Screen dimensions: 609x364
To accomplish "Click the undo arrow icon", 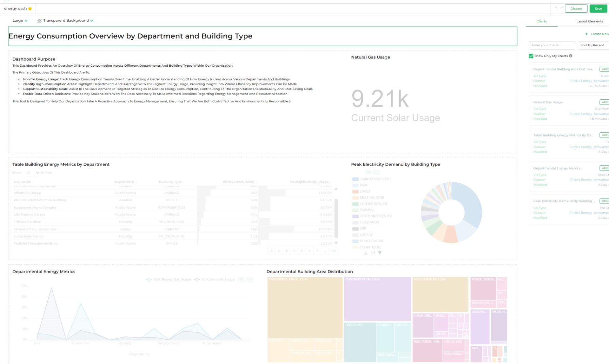I will 556,8.
